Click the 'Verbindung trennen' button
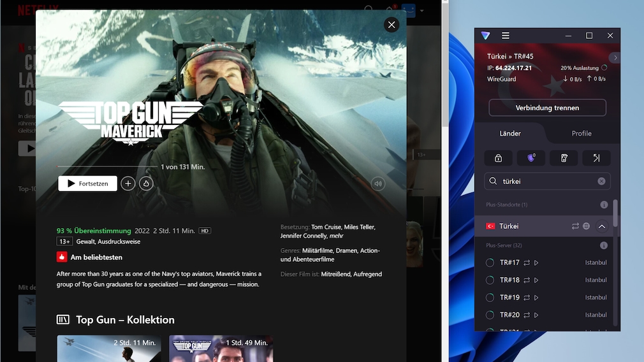644x362 pixels. tap(548, 108)
